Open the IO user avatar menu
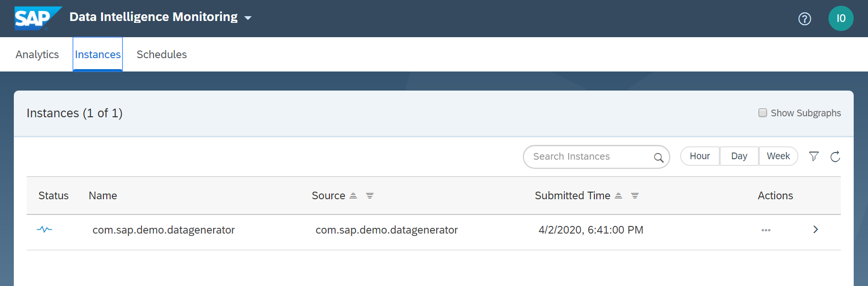The image size is (868, 286). (841, 19)
